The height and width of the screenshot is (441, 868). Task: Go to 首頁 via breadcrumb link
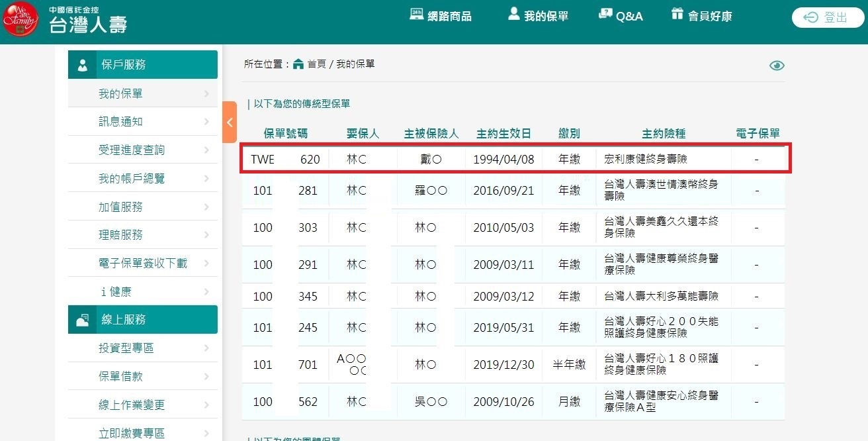tap(317, 64)
